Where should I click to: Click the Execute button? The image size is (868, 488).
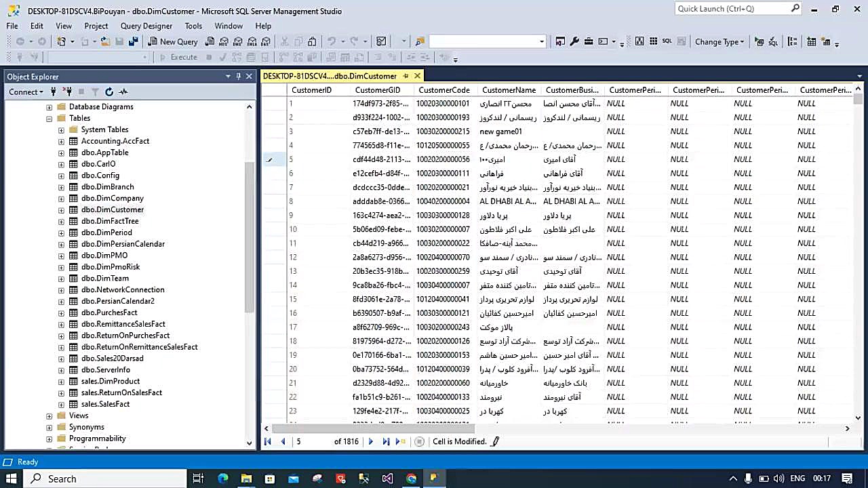pyautogui.click(x=178, y=58)
